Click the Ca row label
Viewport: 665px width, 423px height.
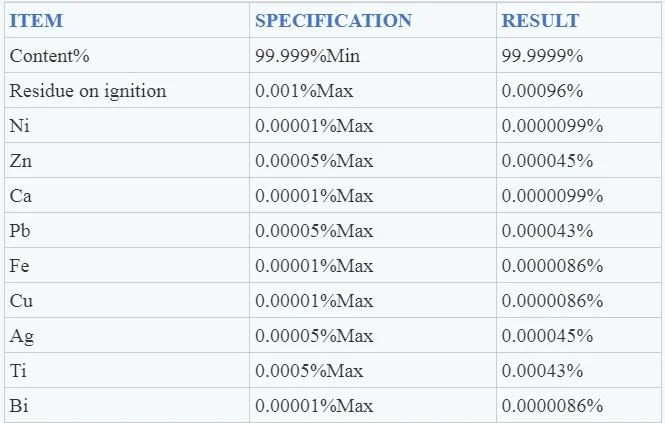[x=20, y=196]
